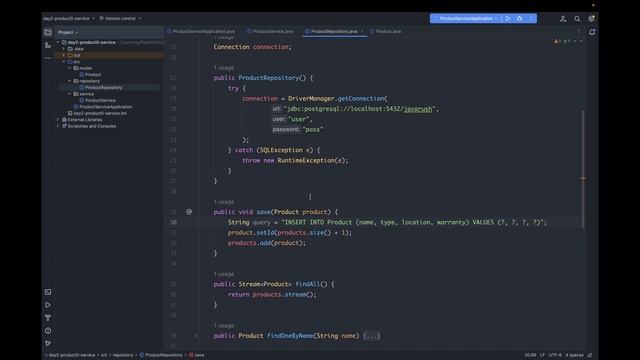Click the gutter icon beside save method

(189, 212)
